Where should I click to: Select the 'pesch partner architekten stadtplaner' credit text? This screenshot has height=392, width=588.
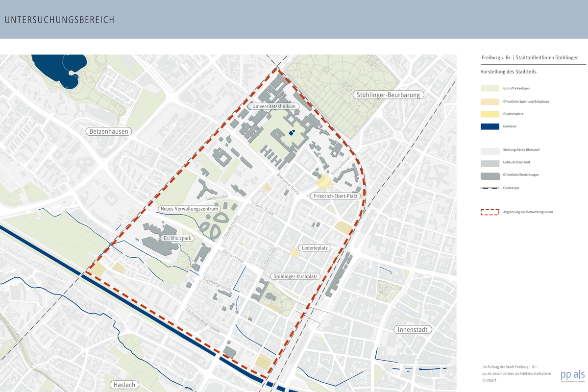pos(521,373)
